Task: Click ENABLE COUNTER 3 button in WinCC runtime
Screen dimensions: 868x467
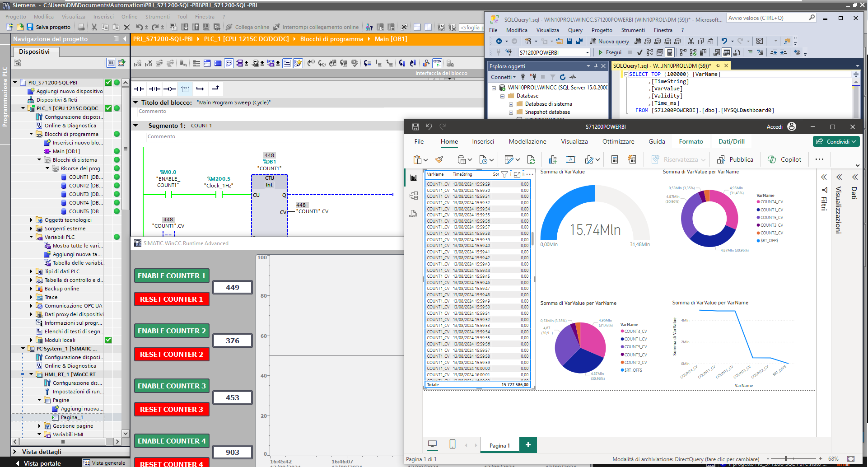Action: (172, 386)
